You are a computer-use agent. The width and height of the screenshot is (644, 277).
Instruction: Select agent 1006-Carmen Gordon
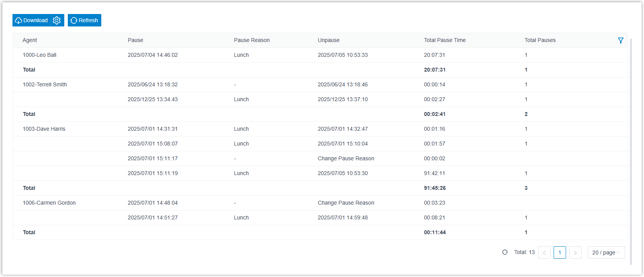tap(49, 203)
